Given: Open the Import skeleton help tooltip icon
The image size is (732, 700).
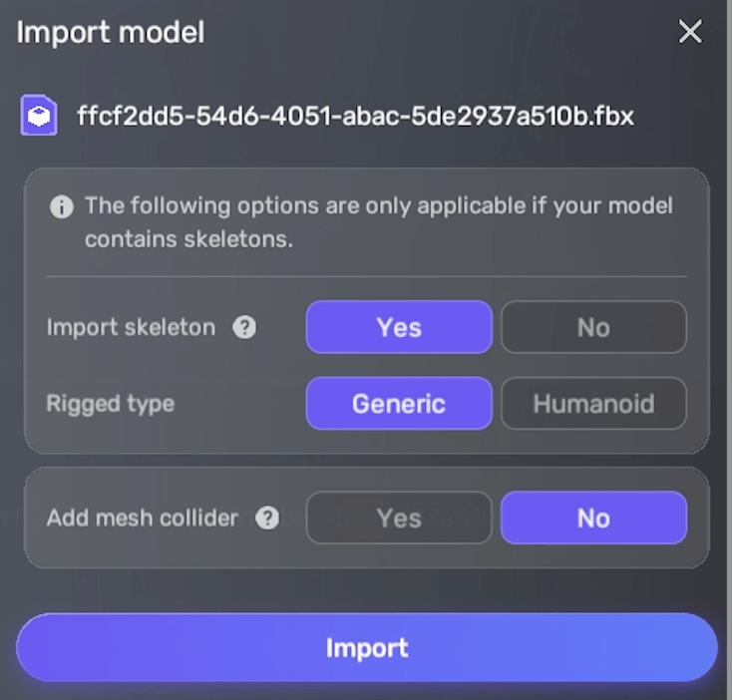Looking at the screenshot, I should (x=244, y=327).
